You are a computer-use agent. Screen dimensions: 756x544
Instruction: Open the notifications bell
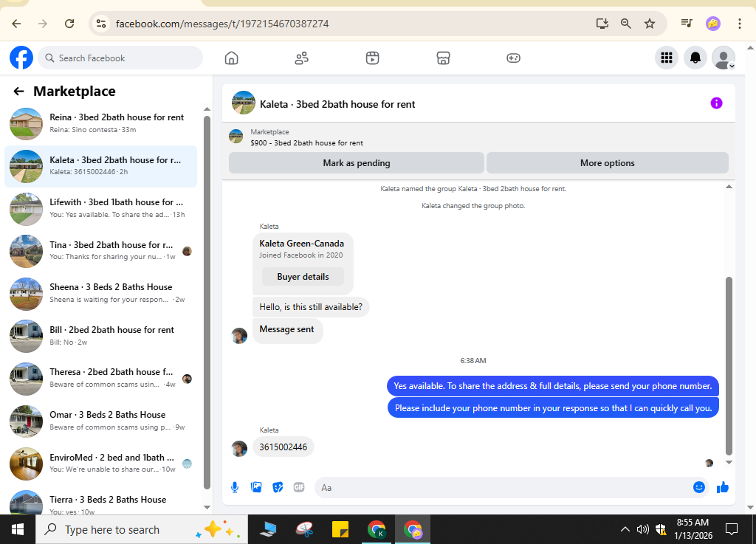[x=695, y=58]
